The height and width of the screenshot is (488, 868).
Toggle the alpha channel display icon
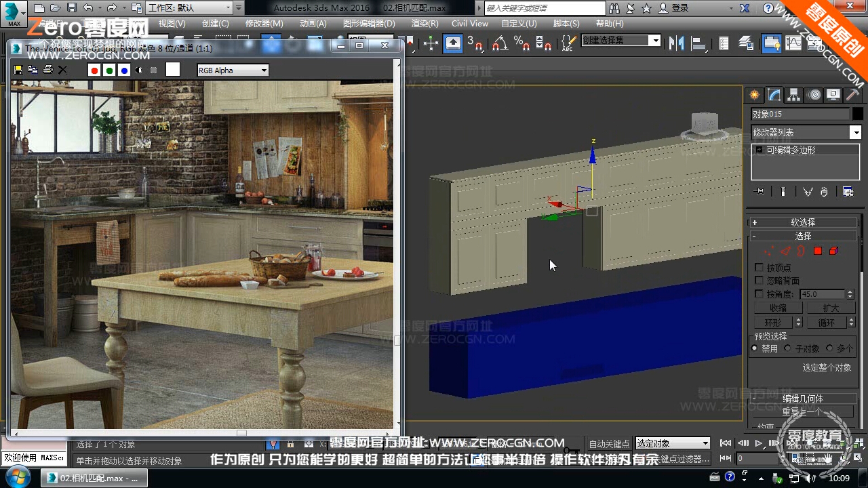[x=139, y=70]
